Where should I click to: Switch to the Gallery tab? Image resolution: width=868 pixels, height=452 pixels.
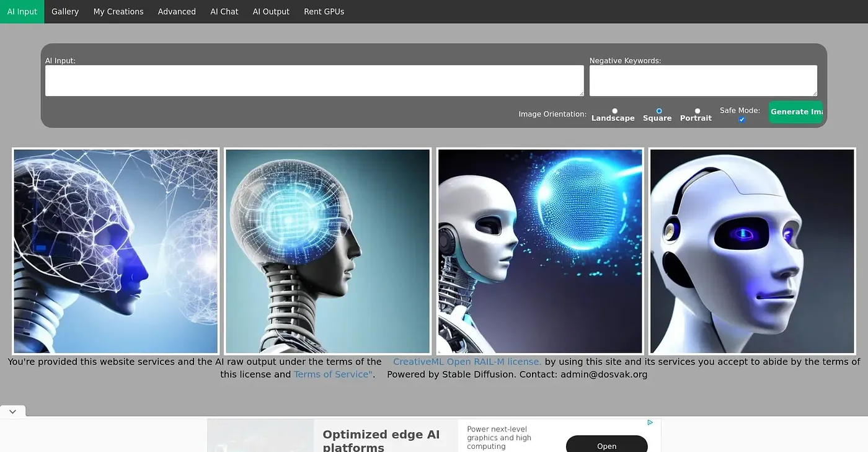65,12
